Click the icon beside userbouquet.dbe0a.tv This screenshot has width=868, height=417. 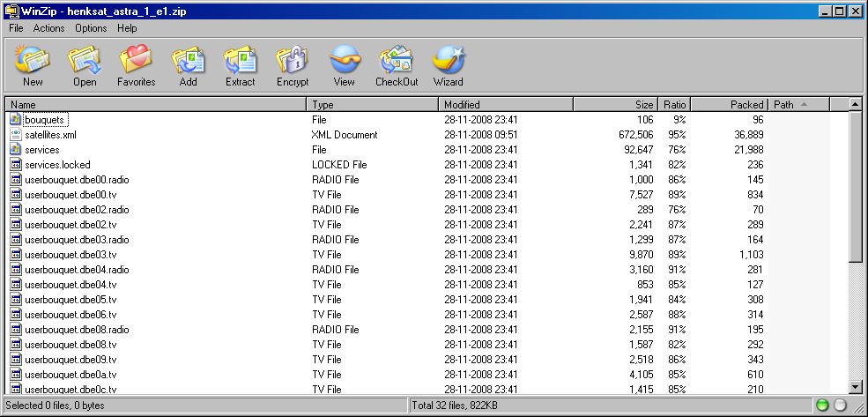(x=16, y=374)
